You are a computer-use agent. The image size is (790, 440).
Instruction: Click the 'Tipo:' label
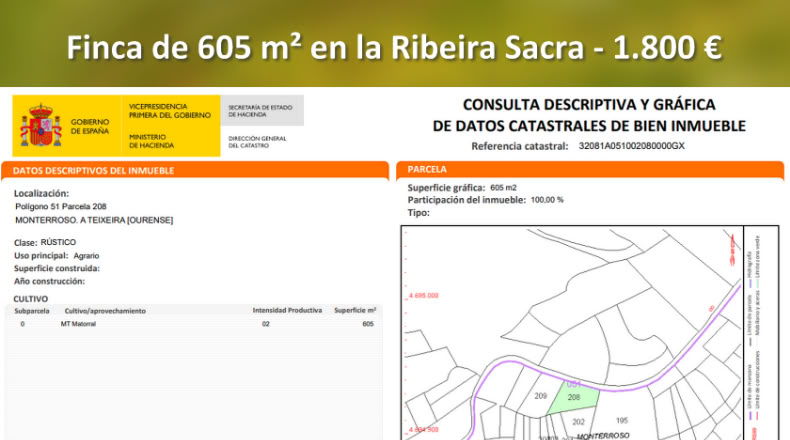(419, 213)
